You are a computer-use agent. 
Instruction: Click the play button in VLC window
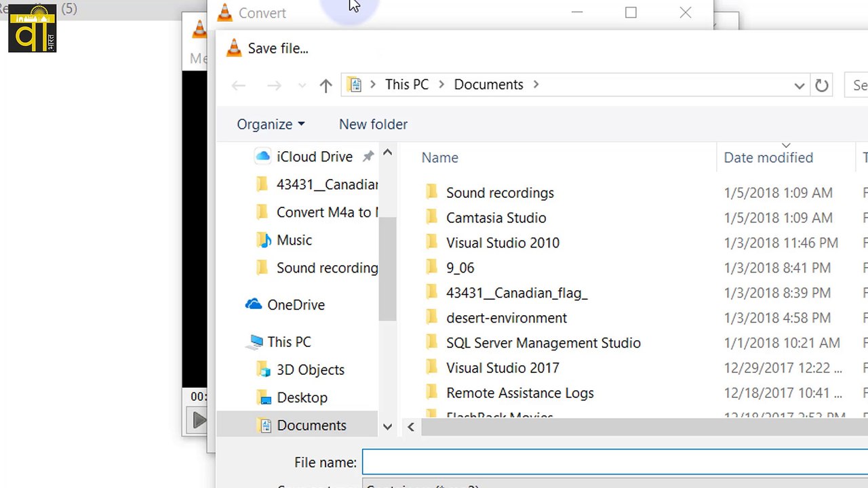click(198, 420)
